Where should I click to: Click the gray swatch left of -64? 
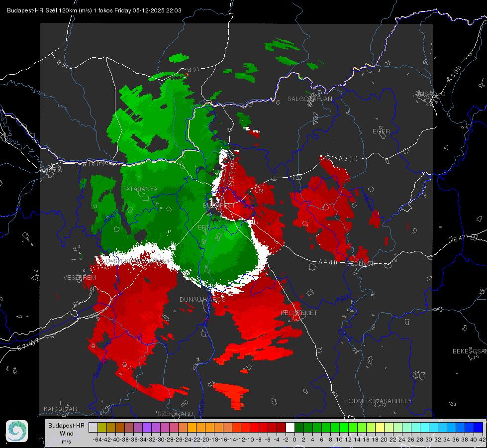93,427
